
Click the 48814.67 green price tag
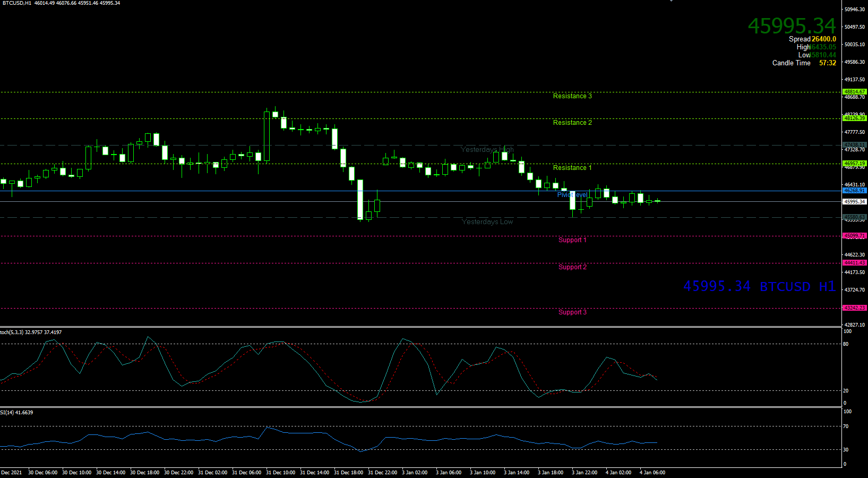point(854,92)
